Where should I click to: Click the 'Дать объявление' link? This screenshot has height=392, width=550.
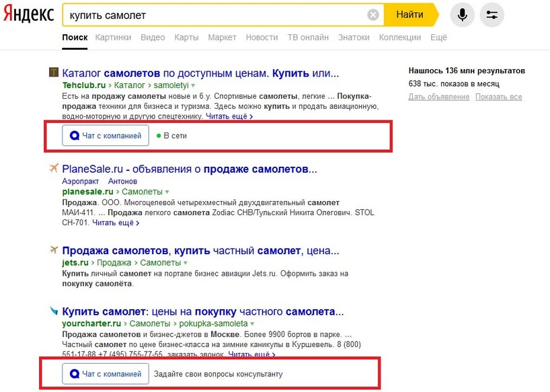(x=439, y=97)
